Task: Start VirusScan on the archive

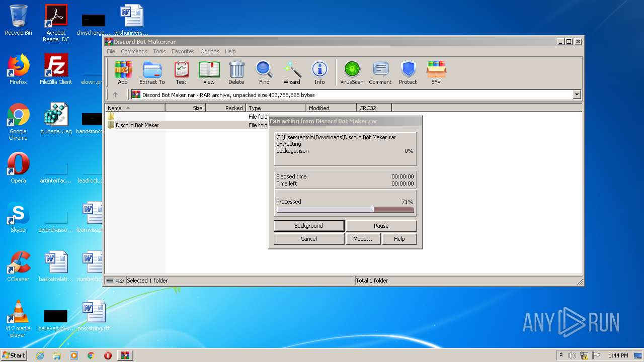Action: (x=352, y=73)
